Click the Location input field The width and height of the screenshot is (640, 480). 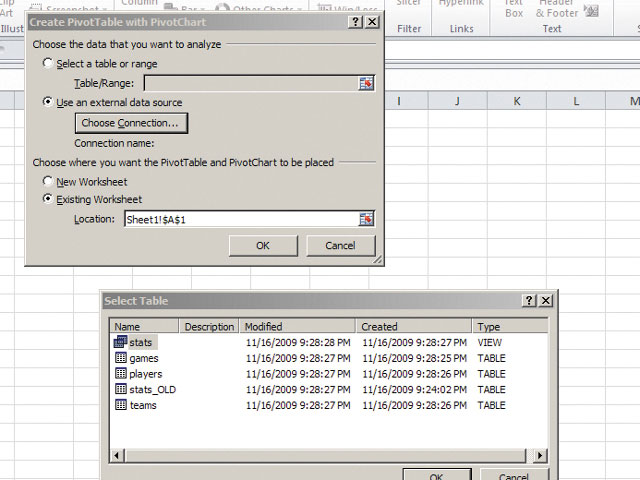240,219
